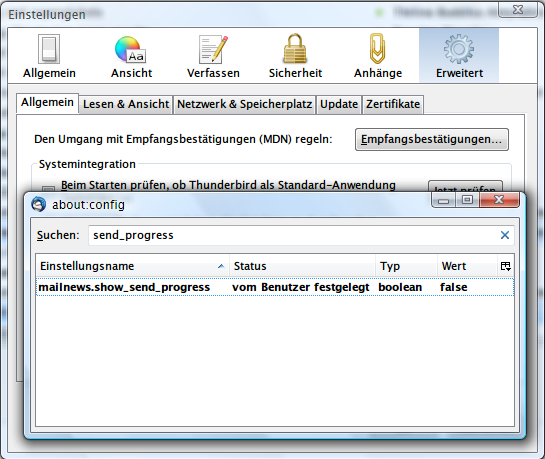
Task: Click the Thunderbird icon in about:config title bar
Action: [x=38, y=204]
